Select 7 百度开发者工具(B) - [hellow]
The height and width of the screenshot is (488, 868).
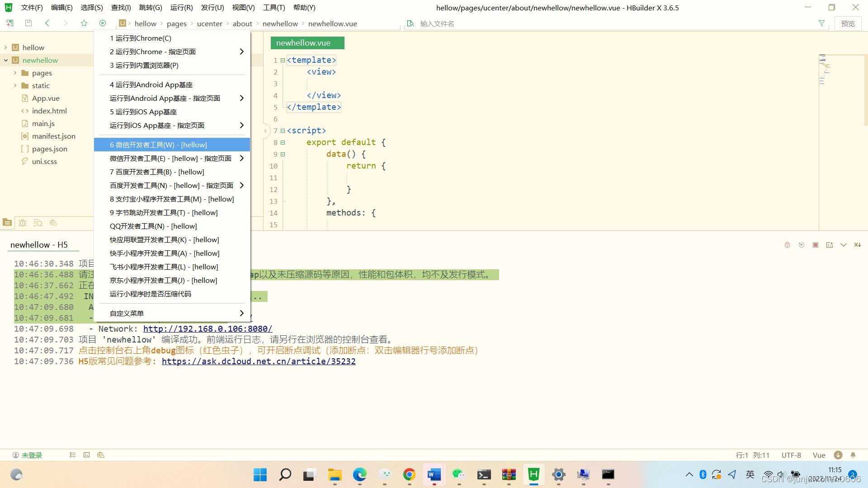click(x=172, y=172)
